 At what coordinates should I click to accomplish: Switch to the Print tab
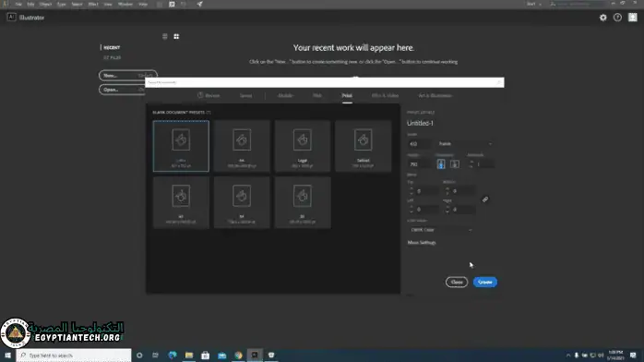347,95
